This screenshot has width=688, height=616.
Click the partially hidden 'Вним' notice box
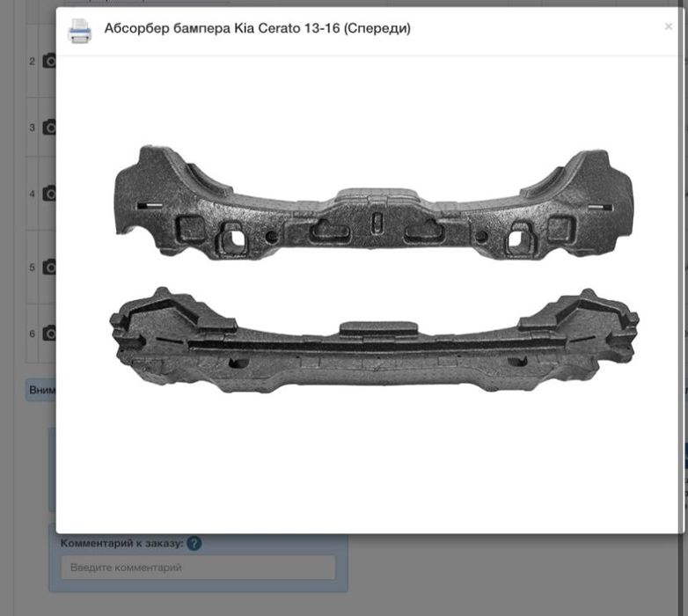click(40, 390)
